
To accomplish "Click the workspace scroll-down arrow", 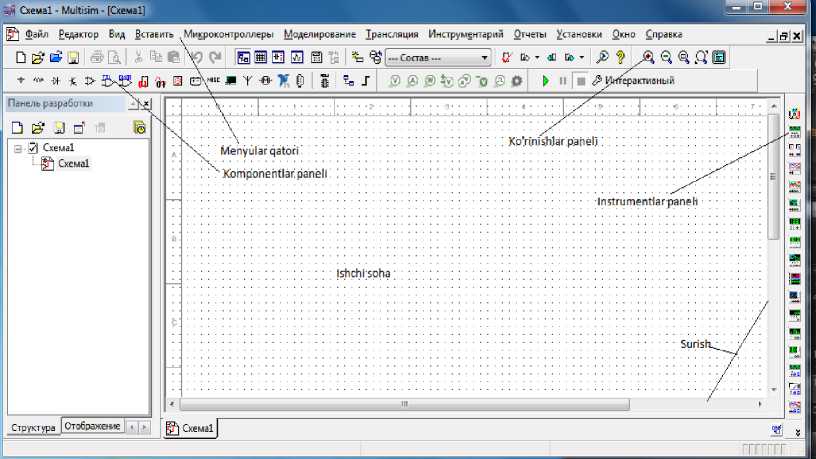I will coord(773,389).
